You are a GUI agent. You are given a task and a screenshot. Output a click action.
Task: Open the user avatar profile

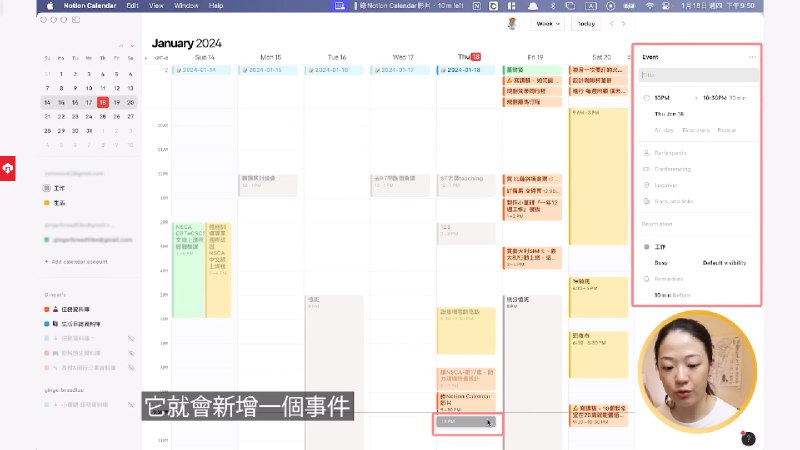pos(512,23)
